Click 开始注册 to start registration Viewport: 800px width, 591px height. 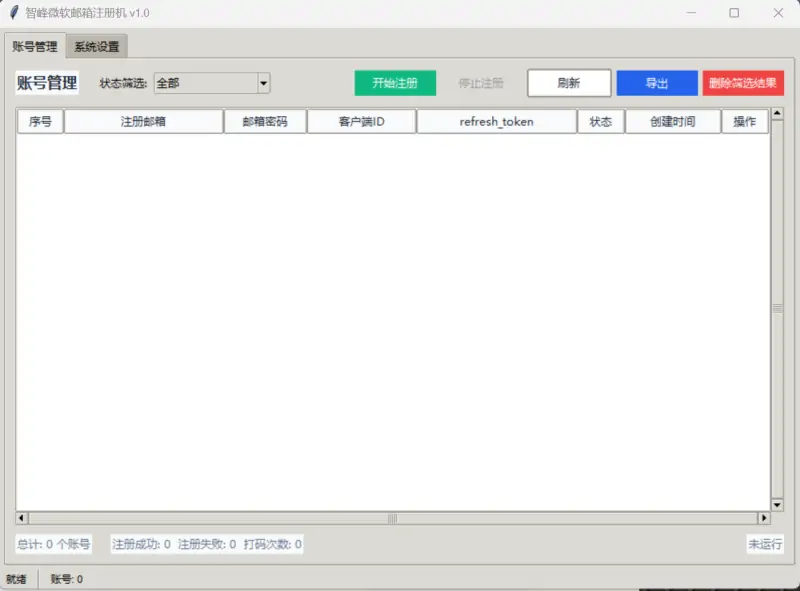click(394, 83)
